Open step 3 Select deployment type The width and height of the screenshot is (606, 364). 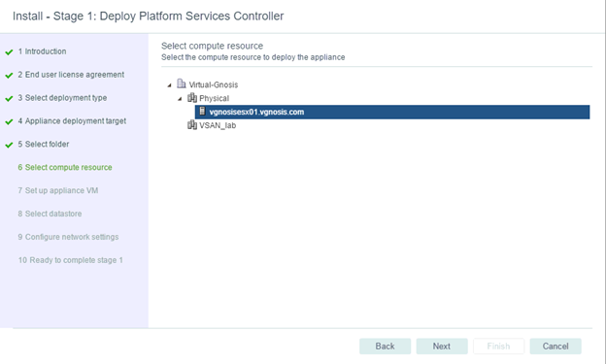click(62, 98)
